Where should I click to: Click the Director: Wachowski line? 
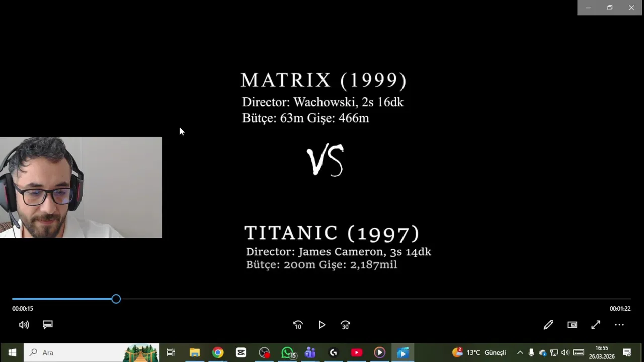(x=323, y=102)
